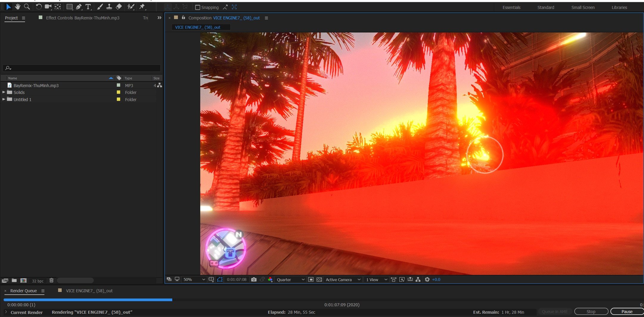Open the Interpret Footage icon in Project panel
The image size is (644, 317).
tap(5, 281)
